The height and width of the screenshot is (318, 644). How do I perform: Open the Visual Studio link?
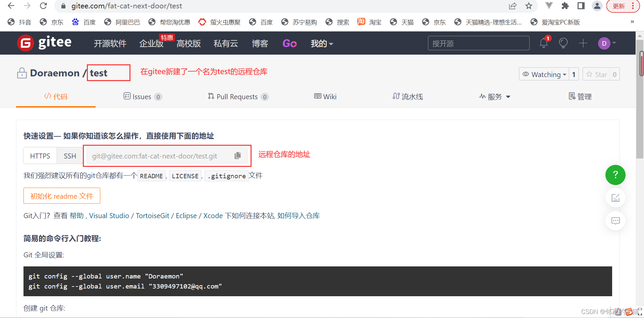109,215
